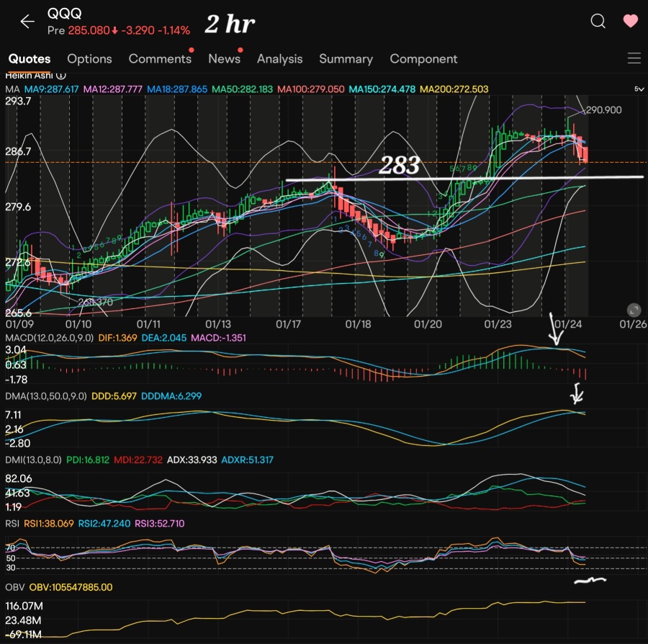Click the MACD(12.0,26.0,9.0) indicator header
Screen dimensions: 648x644
point(49,338)
